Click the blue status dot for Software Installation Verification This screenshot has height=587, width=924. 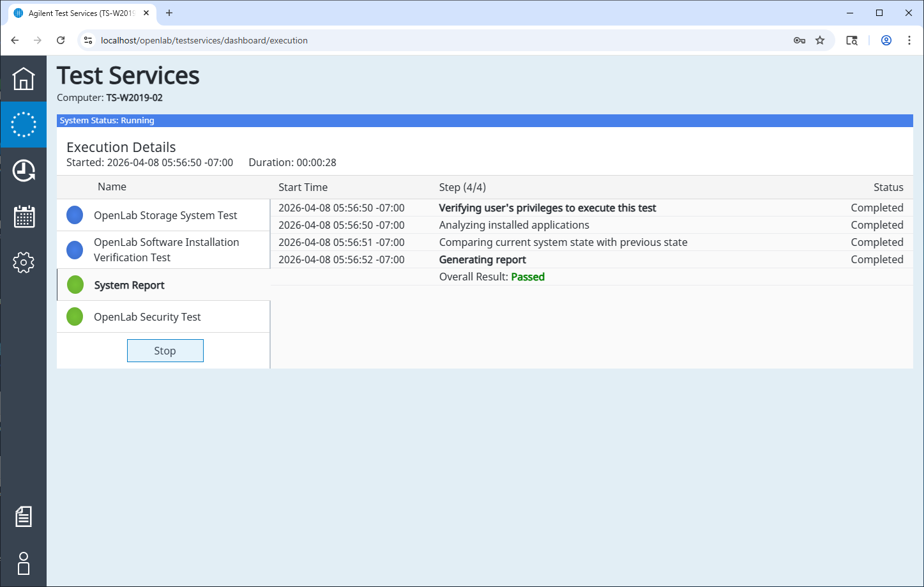point(75,250)
